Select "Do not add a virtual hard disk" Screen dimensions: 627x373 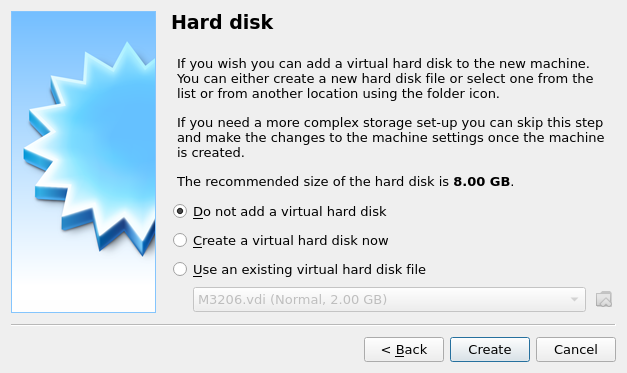pos(180,211)
